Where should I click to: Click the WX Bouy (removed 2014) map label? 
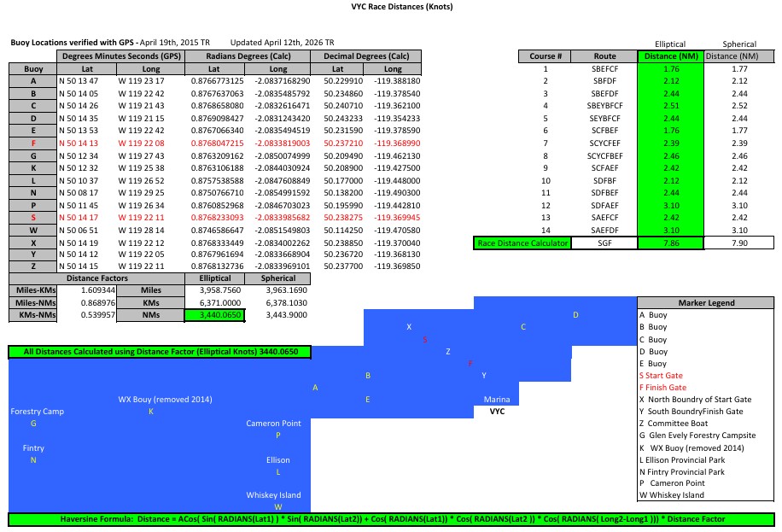[165, 400]
